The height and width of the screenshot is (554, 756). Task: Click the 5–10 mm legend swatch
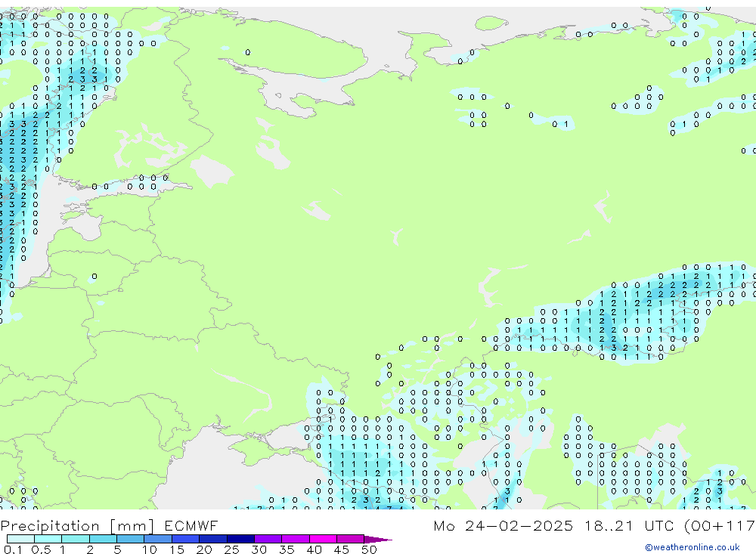131,539
